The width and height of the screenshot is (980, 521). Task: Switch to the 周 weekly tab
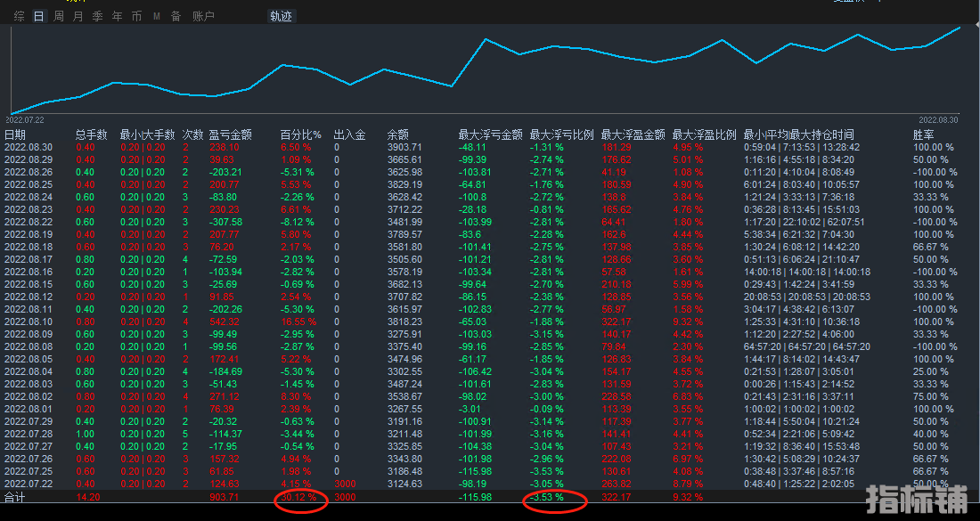click(x=59, y=16)
